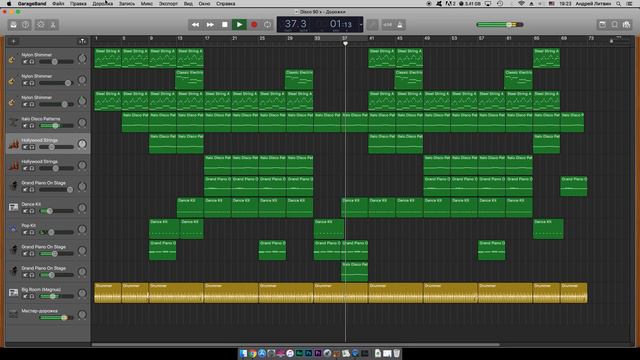Screen dimensions: 640x360
Task: Click Big Room (Magnus) drummer track icon
Action: click(x=13, y=293)
